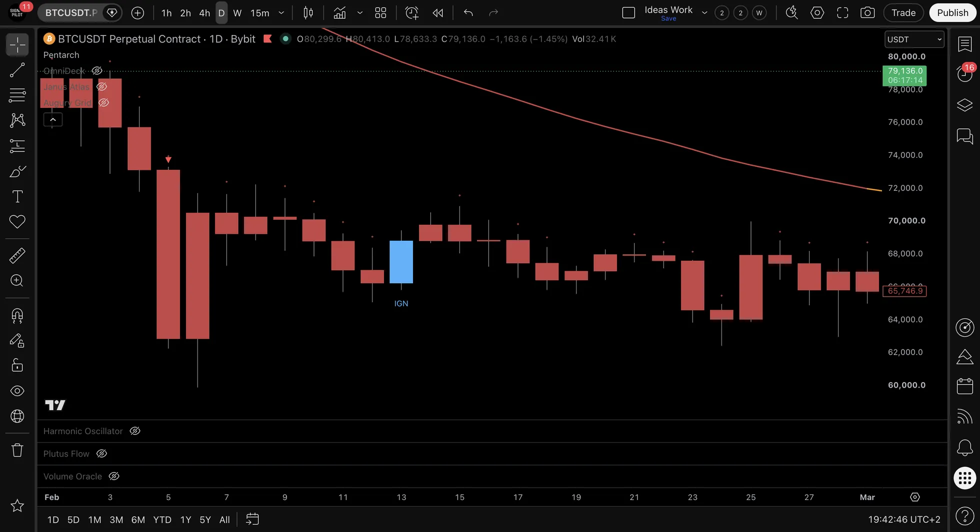Open the watchlist panel icon

point(964,44)
